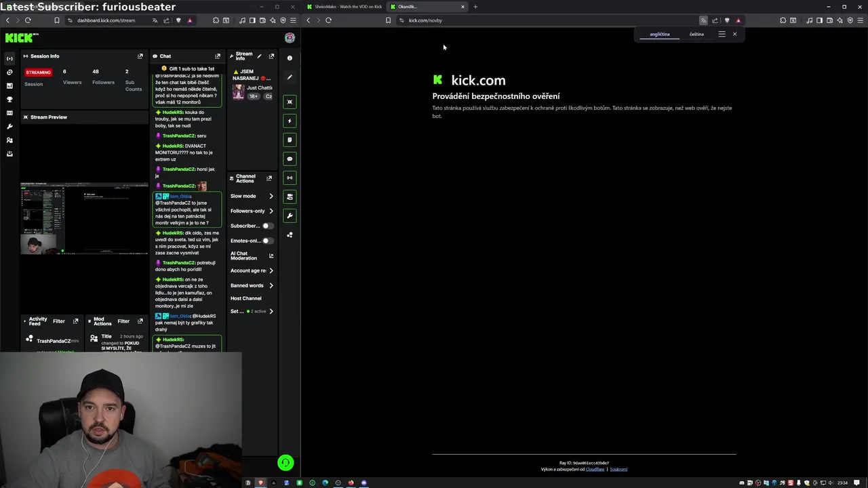Open Activity Feed Filter
This screenshot has height=488, width=868.
click(x=59, y=321)
